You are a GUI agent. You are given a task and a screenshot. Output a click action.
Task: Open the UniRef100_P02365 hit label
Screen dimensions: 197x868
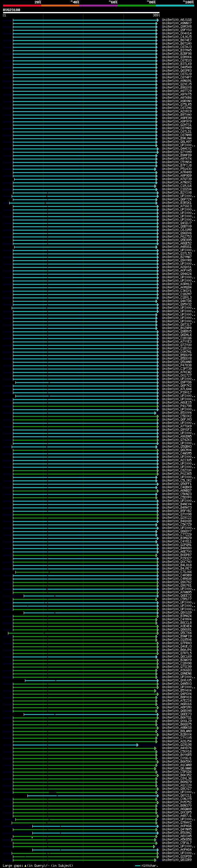[176, 474]
